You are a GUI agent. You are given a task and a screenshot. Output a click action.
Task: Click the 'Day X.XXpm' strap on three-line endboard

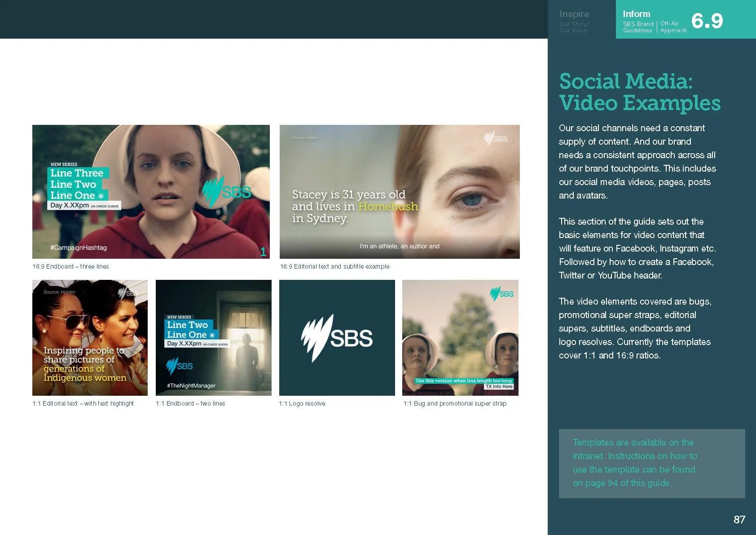pyautogui.click(x=84, y=205)
